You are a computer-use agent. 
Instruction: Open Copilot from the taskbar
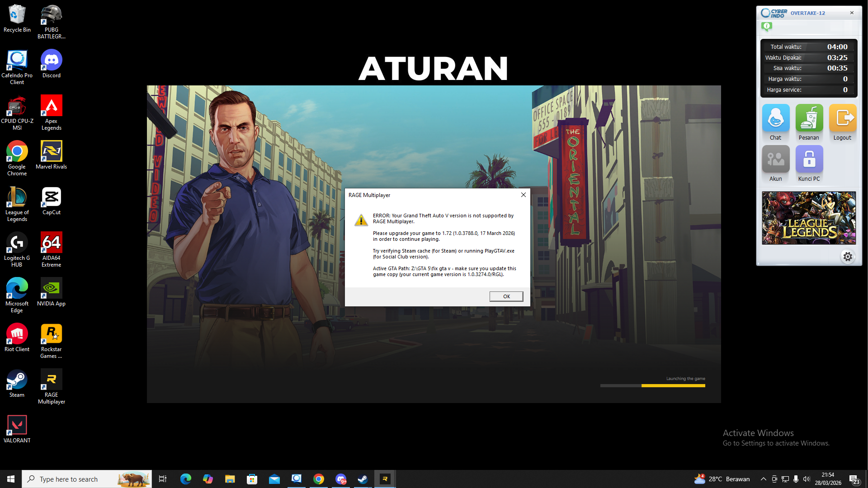(208, 479)
